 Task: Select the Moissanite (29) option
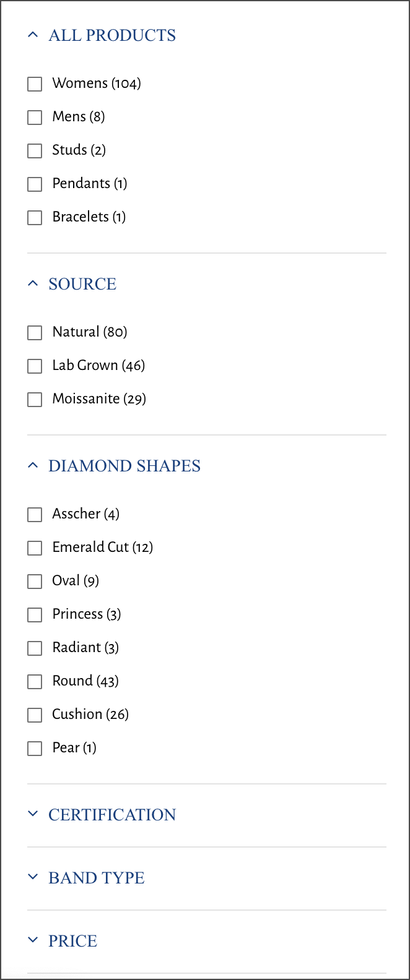(x=35, y=399)
